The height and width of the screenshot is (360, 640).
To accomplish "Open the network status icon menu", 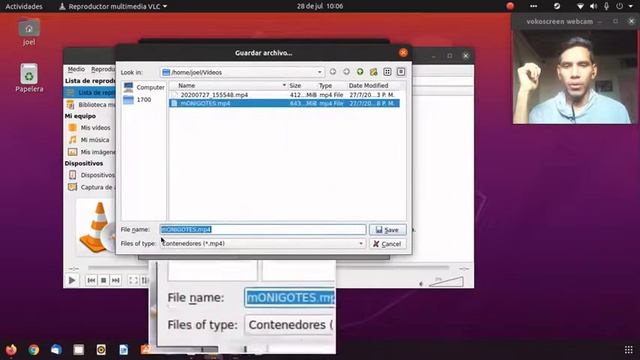I will (x=580, y=6).
